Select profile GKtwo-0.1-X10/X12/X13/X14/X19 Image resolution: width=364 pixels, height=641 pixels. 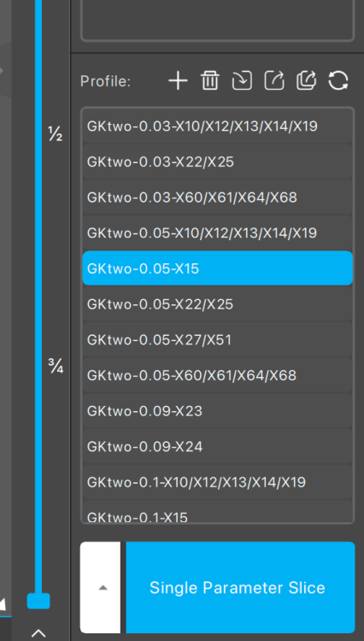217,481
